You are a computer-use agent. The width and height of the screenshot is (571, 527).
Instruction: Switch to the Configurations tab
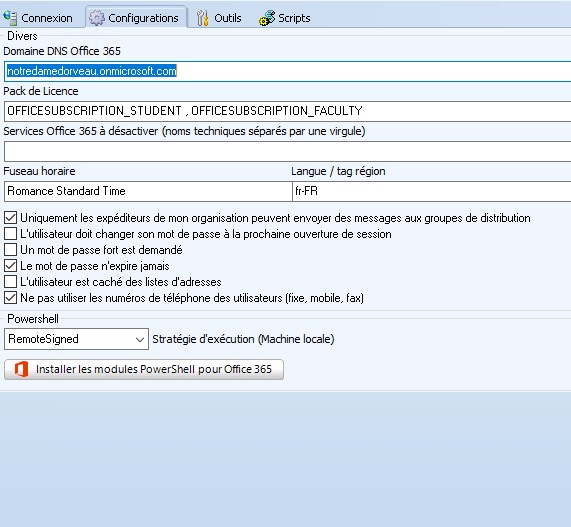pyautogui.click(x=136, y=17)
